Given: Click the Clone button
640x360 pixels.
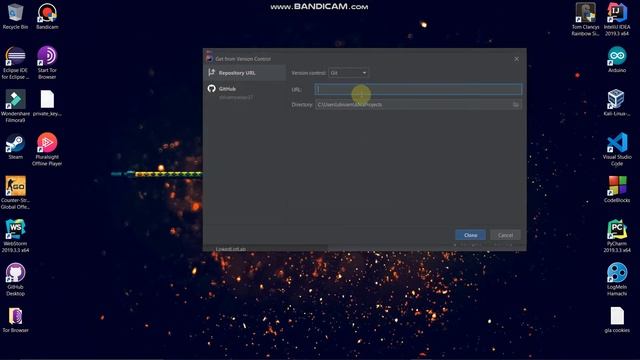Looking at the screenshot, I should pyautogui.click(x=470, y=235).
